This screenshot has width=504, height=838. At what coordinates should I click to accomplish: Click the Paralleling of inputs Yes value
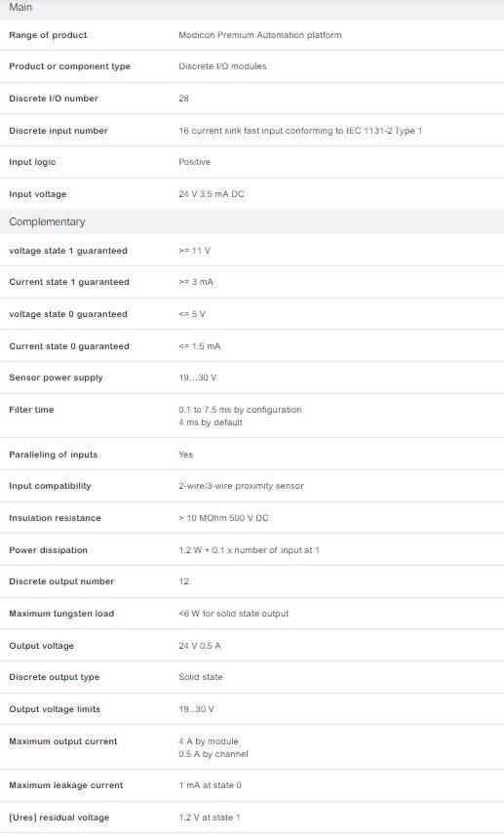186,455
